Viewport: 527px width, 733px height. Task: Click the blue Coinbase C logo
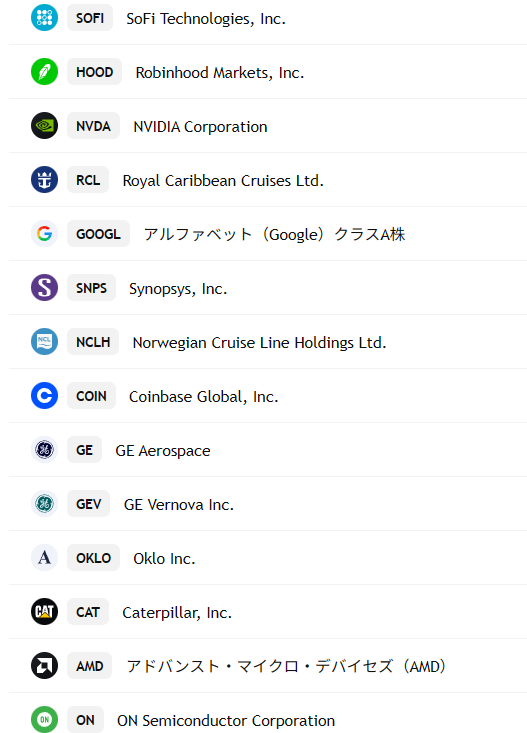(44, 396)
